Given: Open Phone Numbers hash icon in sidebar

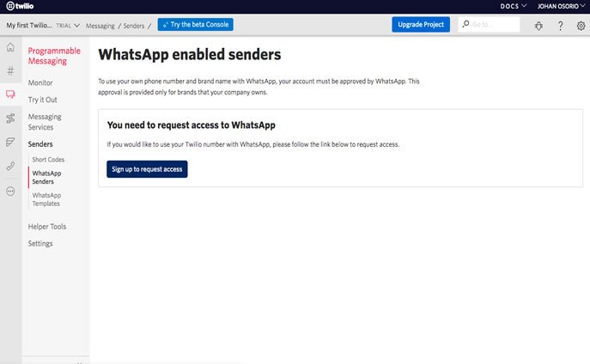Looking at the screenshot, I should pyautogui.click(x=10, y=71).
